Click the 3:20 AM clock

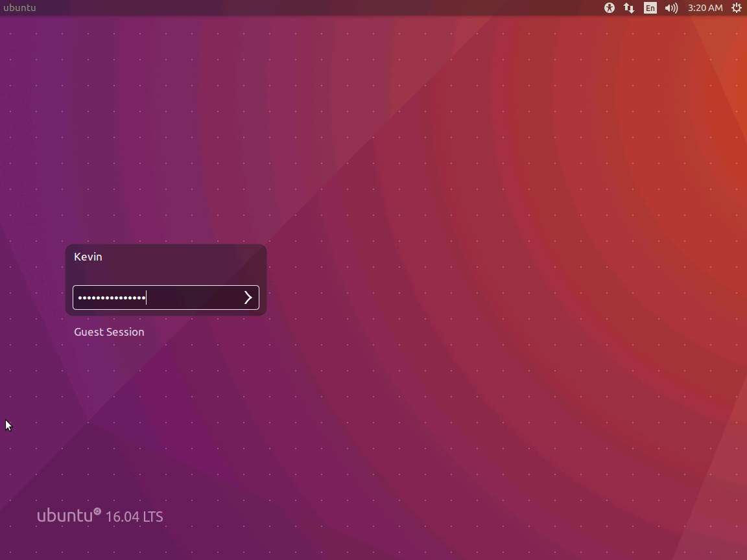click(705, 8)
